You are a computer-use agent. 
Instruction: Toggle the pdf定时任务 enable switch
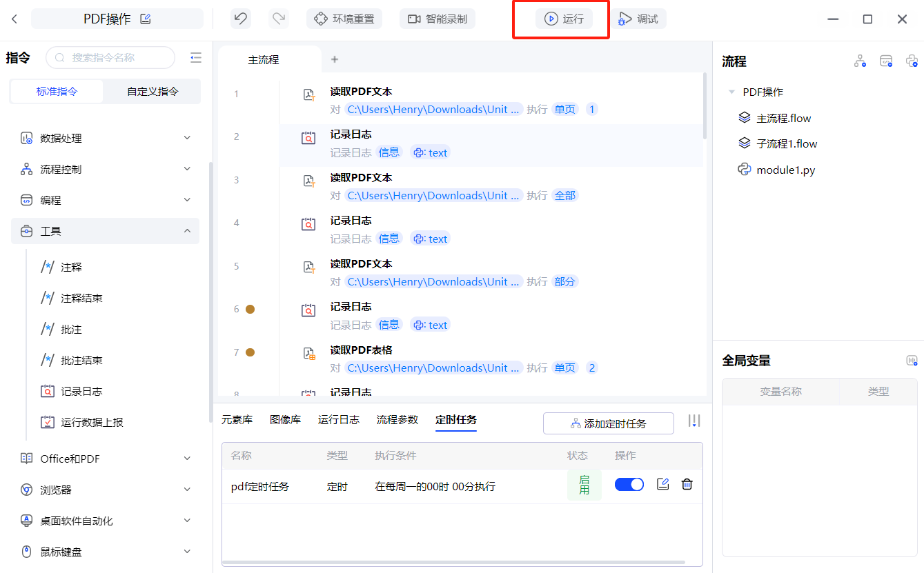[629, 485]
